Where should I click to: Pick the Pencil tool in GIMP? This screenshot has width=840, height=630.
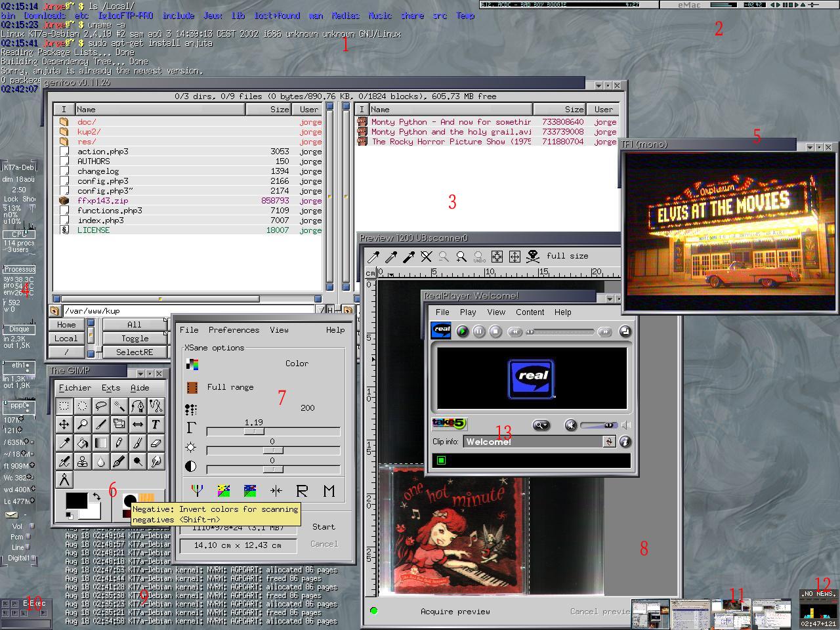click(x=119, y=443)
